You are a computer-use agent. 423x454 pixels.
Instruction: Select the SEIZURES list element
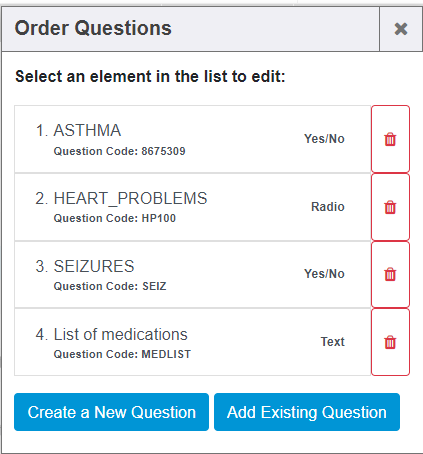[x=192, y=274]
